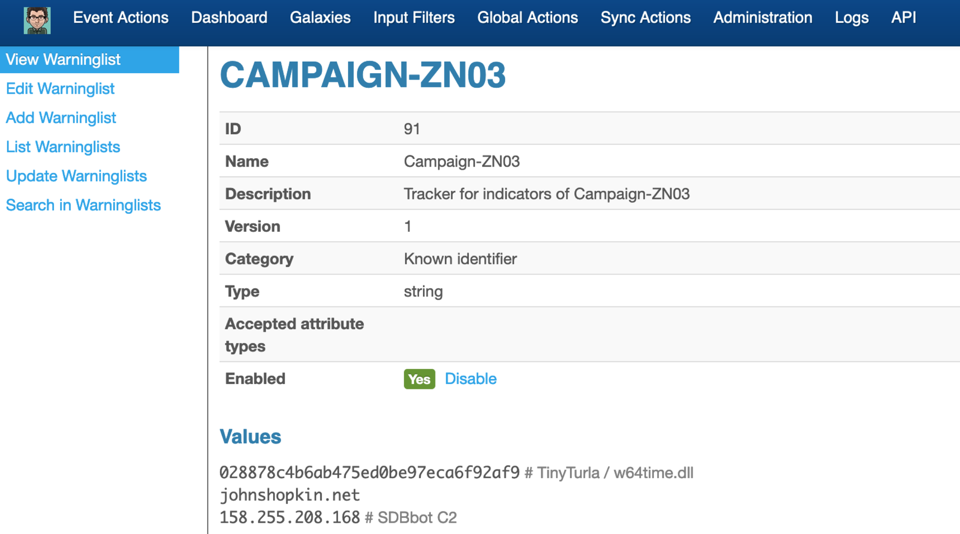The height and width of the screenshot is (534, 960).
Task: Click the TinyTurla / w64time.dll comment
Action: [615, 473]
